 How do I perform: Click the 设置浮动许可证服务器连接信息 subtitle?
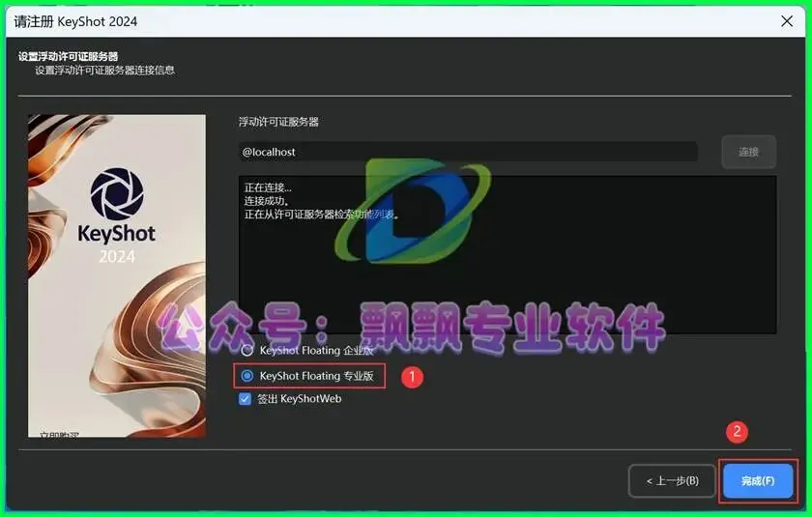(105, 71)
